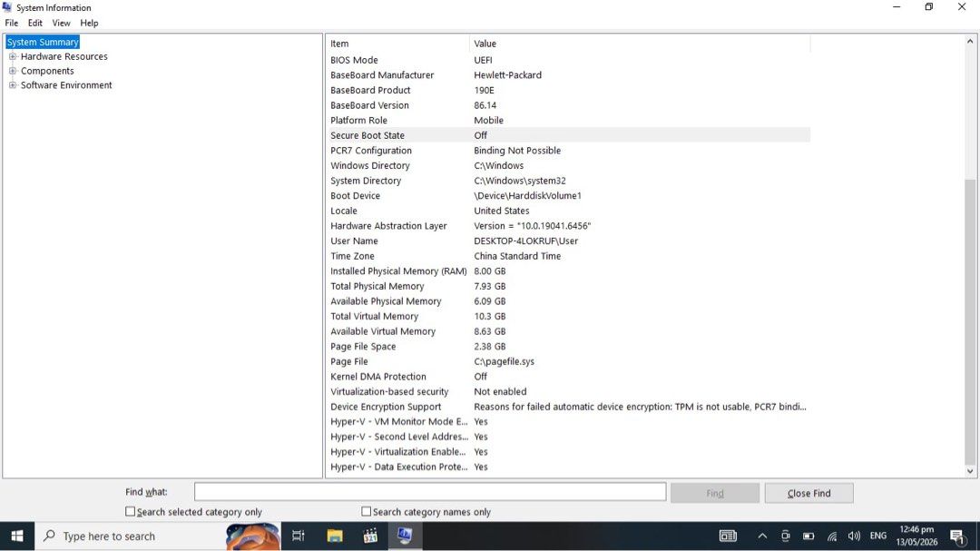Click the BaseBoard Manufacturer item
The image size is (980, 551).
click(x=382, y=75)
